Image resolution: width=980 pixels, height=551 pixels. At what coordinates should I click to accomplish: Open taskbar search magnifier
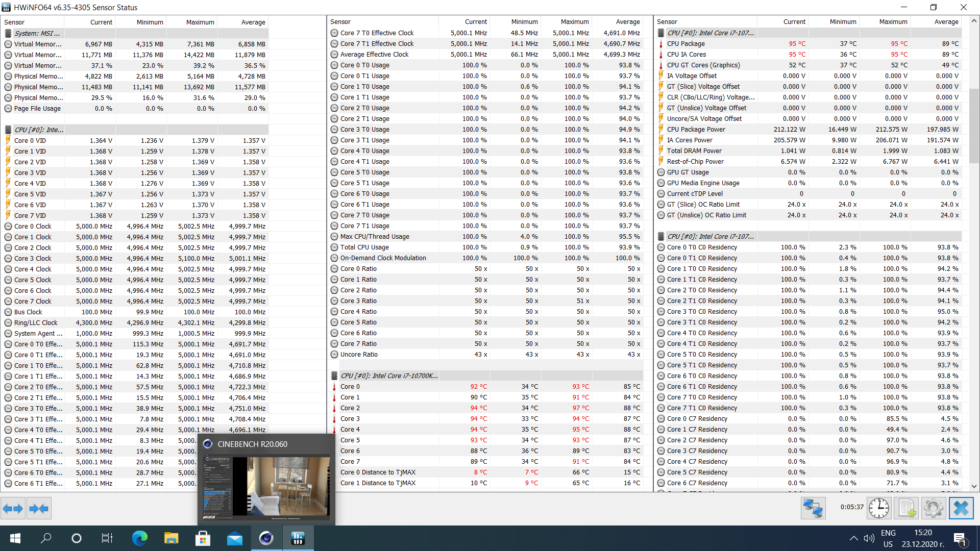click(x=46, y=538)
